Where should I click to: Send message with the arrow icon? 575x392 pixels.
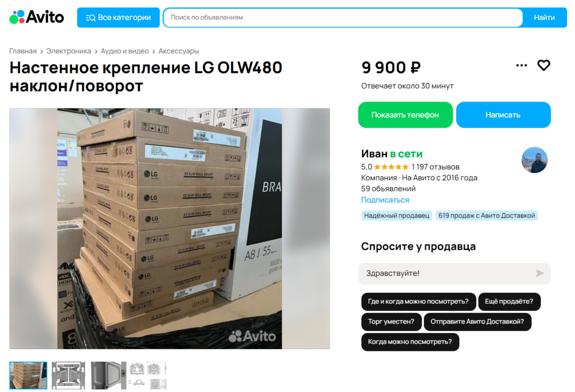click(x=540, y=273)
